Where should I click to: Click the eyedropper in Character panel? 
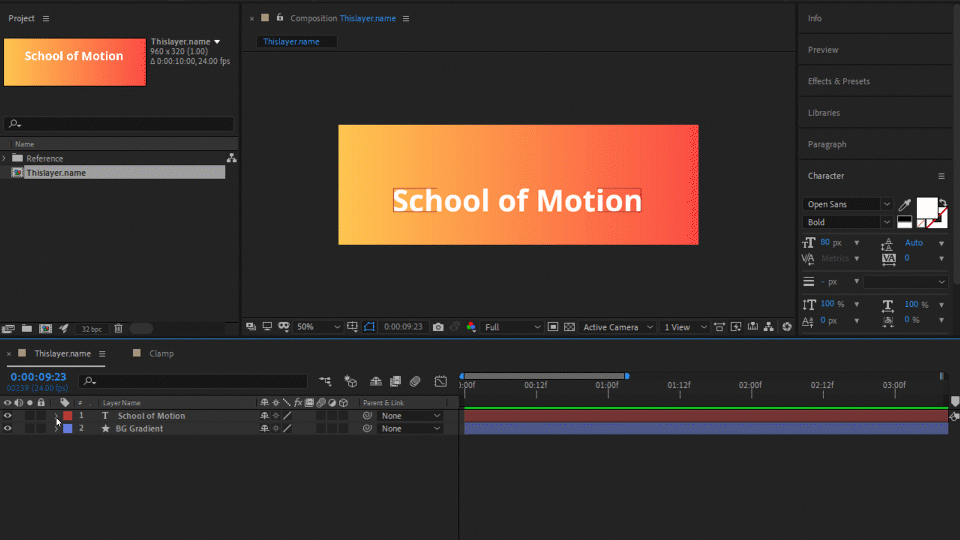click(x=904, y=204)
